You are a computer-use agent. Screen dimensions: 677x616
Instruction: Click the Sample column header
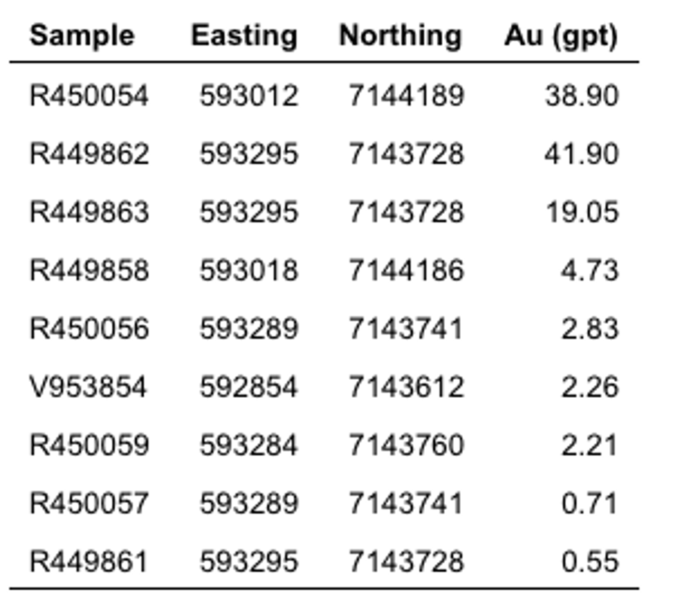82,35
